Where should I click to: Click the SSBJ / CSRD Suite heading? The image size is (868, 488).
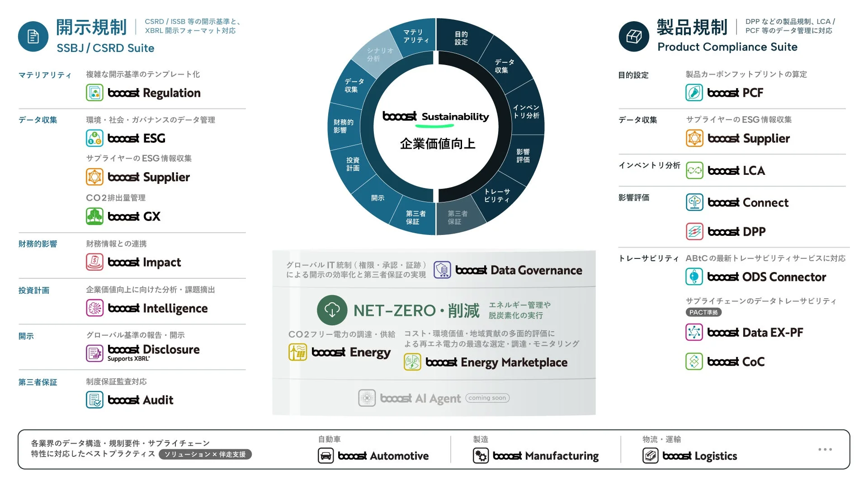click(105, 48)
